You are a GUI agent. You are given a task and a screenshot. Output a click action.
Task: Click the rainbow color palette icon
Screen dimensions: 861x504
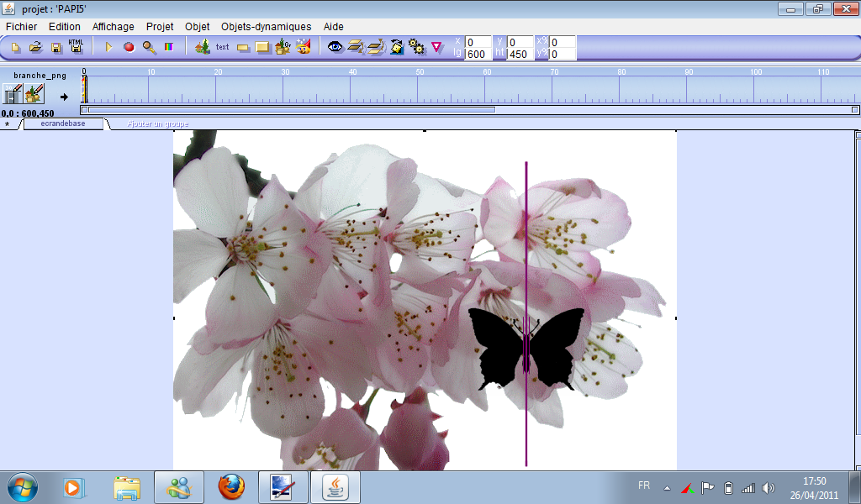(169, 47)
